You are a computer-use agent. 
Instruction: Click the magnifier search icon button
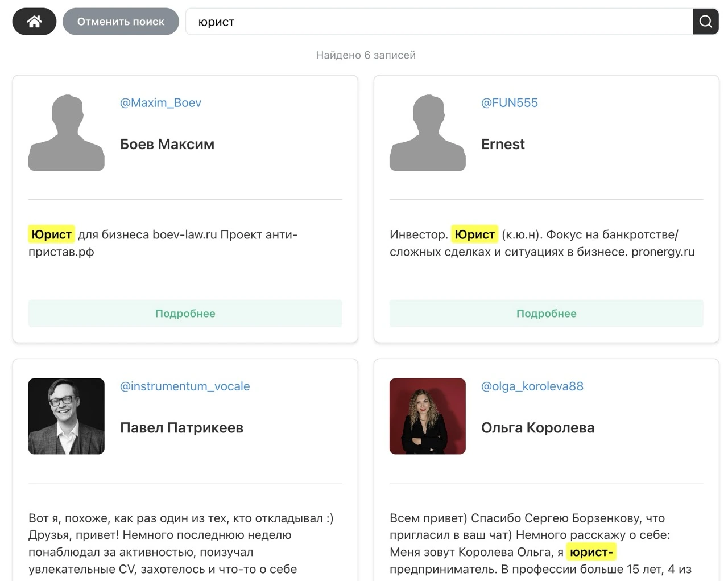pos(705,22)
